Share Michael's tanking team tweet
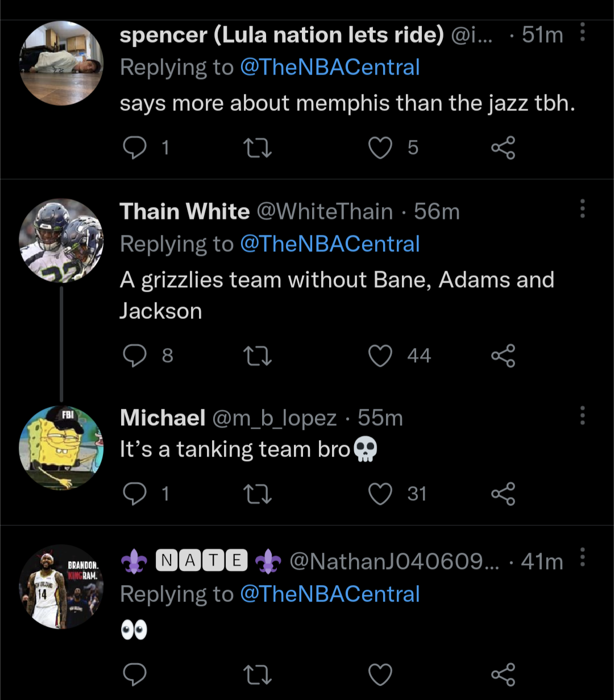Image resolution: width=614 pixels, height=700 pixels. pyautogui.click(x=503, y=494)
